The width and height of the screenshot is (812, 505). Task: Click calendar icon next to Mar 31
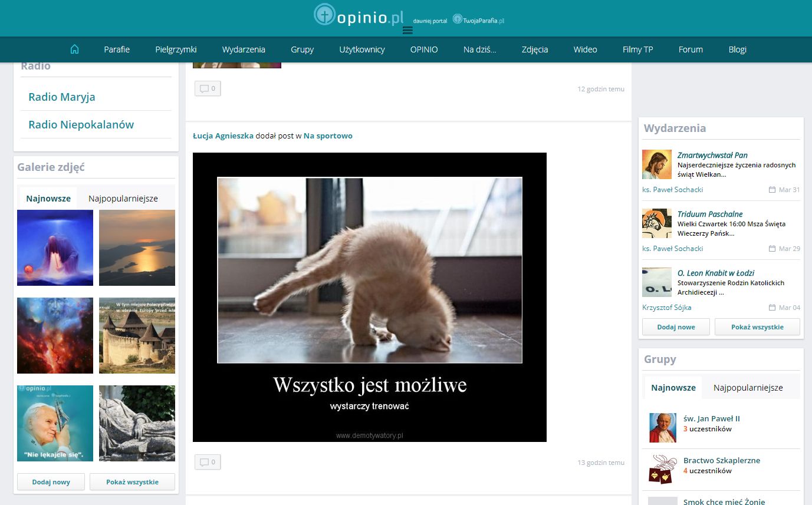(x=772, y=190)
